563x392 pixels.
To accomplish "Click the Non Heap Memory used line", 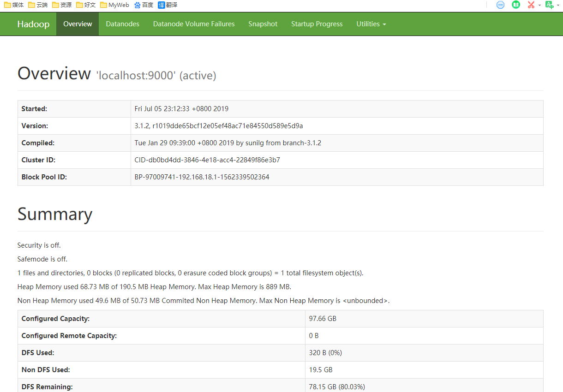I will [204, 301].
